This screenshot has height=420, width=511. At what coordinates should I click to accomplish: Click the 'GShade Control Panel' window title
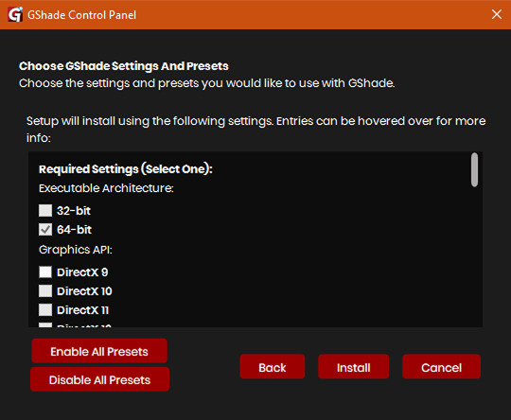pyautogui.click(x=81, y=15)
